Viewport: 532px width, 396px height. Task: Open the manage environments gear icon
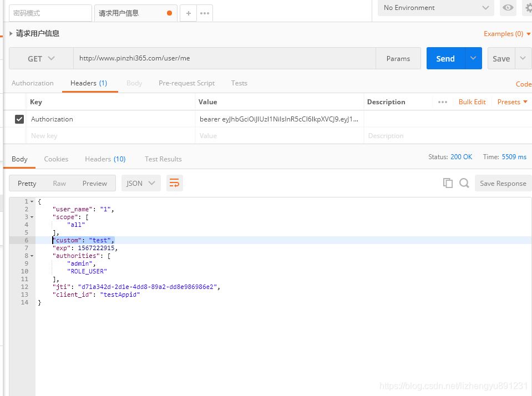pyautogui.click(x=528, y=8)
